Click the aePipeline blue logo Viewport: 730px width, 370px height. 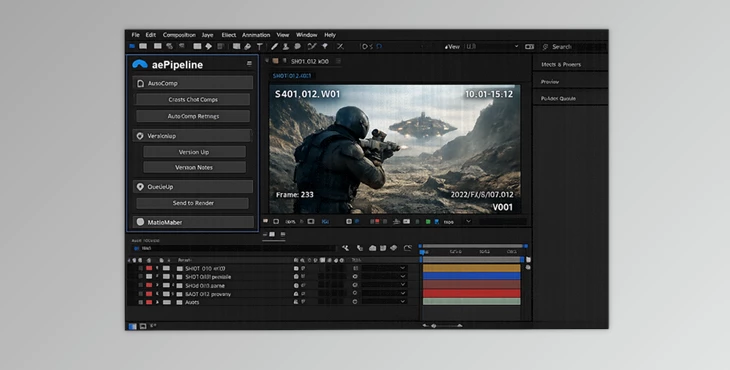coord(140,64)
